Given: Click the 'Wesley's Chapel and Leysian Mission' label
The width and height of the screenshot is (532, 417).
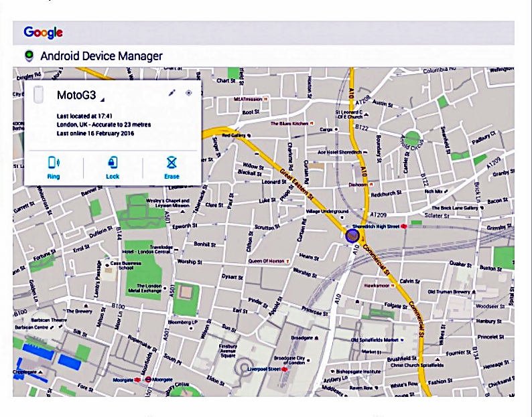Looking at the screenshot, I should 168,203.
